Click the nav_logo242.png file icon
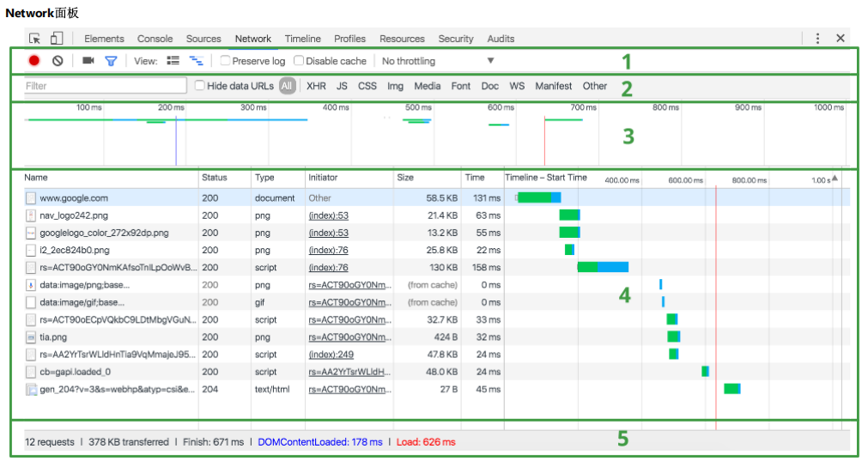Screen dimensions: 868x461 click(31, 215)
